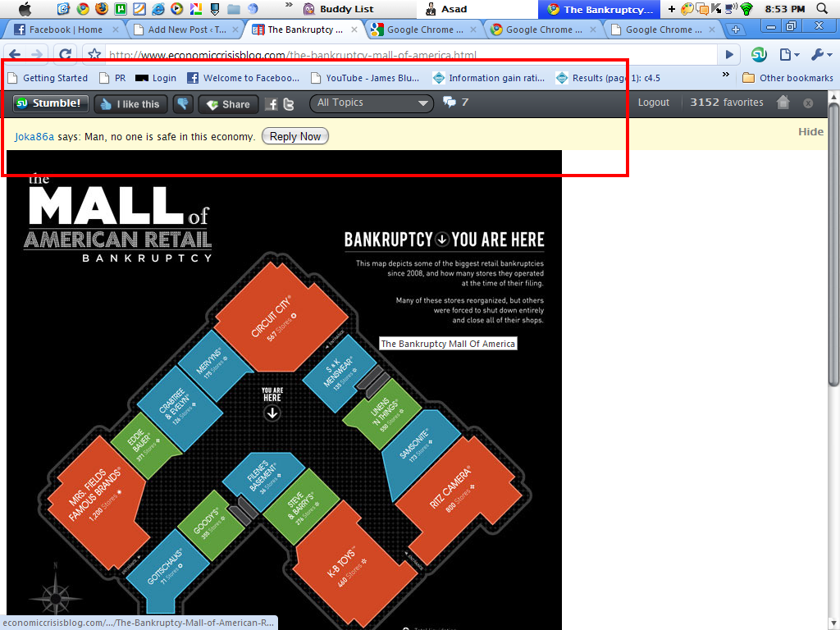Open the All Topics dropdown
The height and width of the screenshot is (630, 840).
click(372, 103)
